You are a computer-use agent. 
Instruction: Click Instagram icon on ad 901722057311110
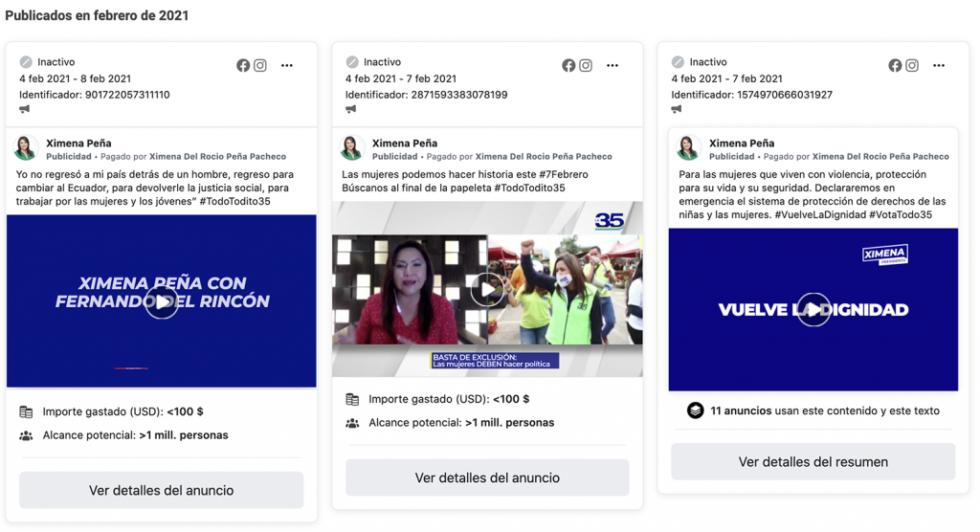pyautogui.click(x=260, y=66)
